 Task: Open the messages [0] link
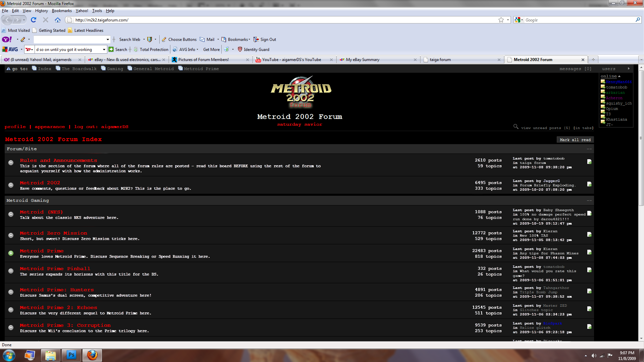coord(576,69)
